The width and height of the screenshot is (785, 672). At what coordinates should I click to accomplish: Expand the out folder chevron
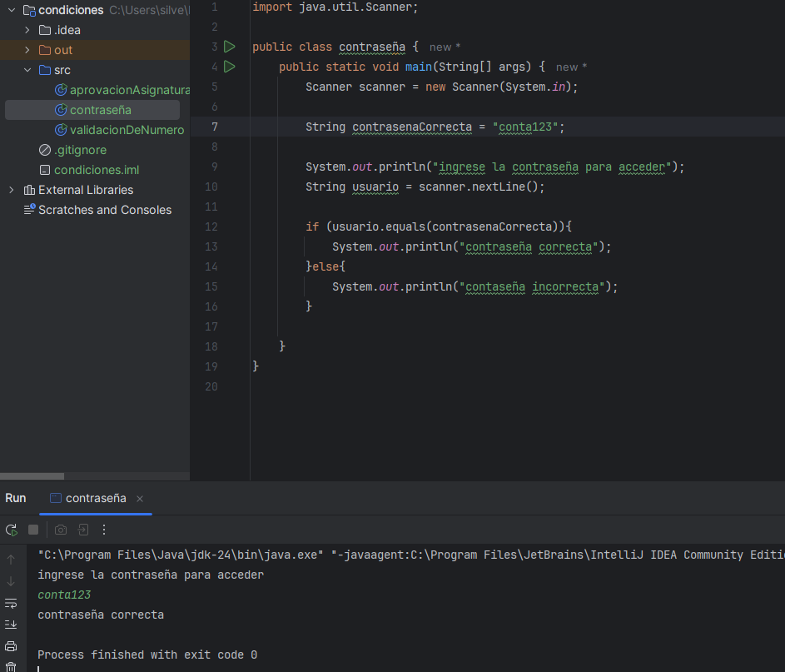click(x=27, y=50)
